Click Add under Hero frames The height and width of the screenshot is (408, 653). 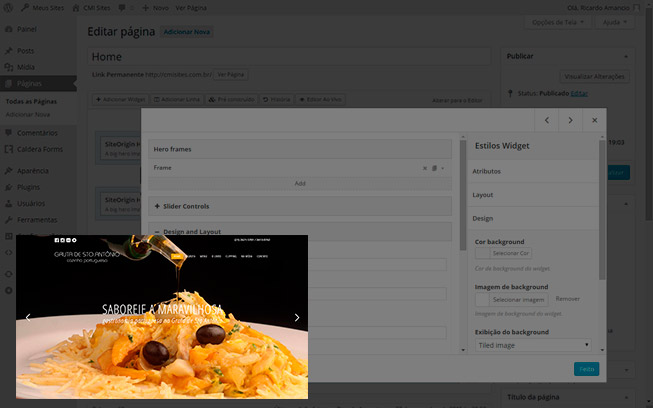coord(300,183)
